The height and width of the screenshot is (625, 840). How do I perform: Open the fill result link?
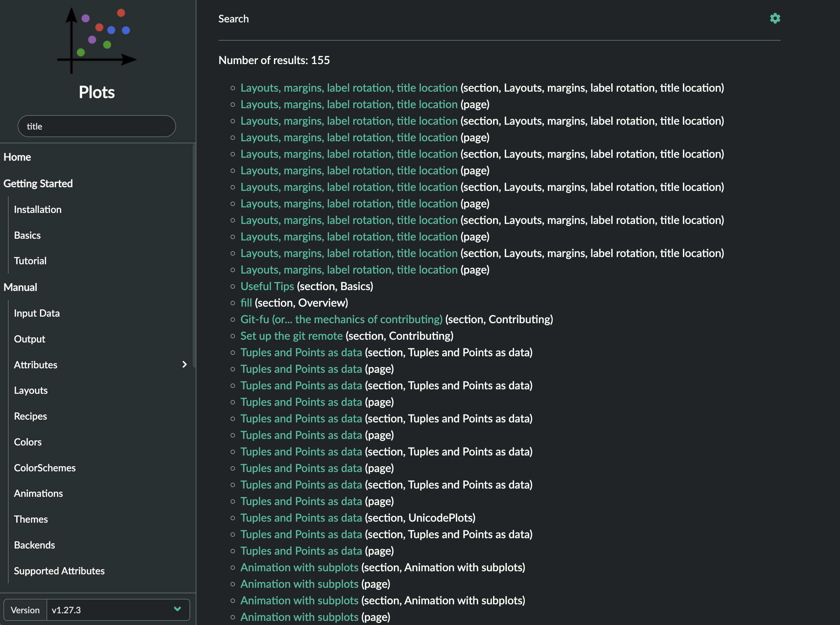(x=246, y=303)
